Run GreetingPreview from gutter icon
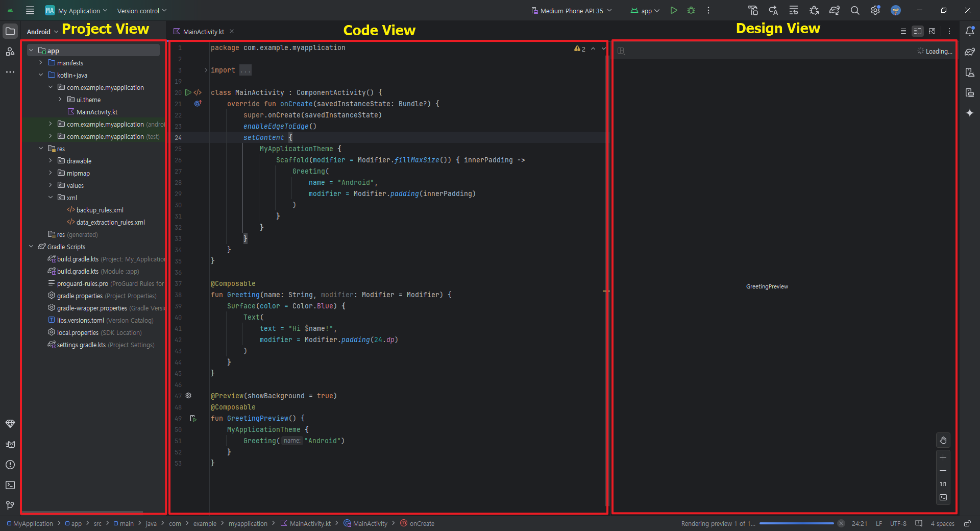The image size is (980, 531). click(193, 418)
